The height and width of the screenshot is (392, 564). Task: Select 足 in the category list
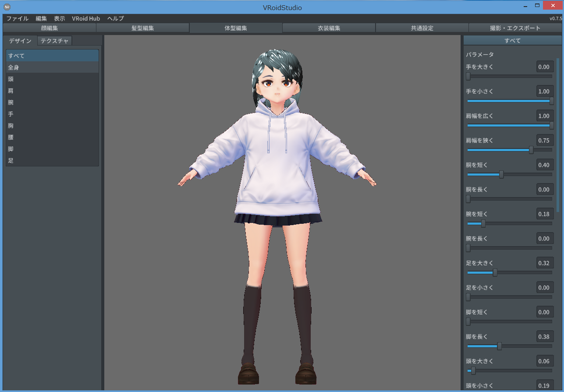click(52, 160)
